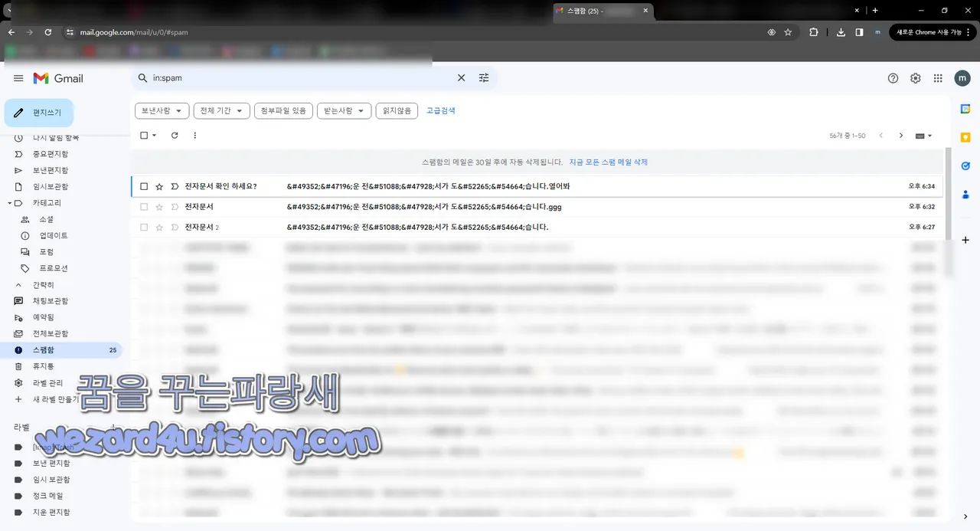Click the Chrome address bar URL
This screenshot has height=531, width=980.
[134, 32]
